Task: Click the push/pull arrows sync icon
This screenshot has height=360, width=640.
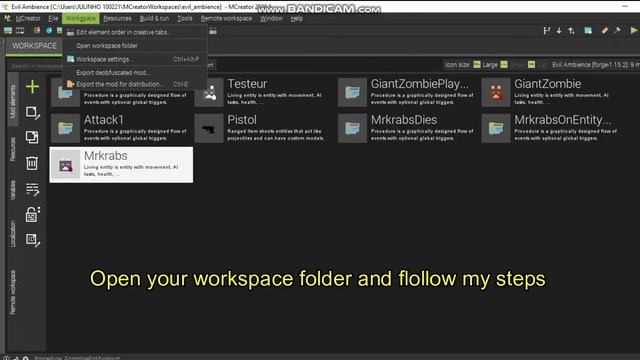Action: pyautogui.click(x=571, y=31)
